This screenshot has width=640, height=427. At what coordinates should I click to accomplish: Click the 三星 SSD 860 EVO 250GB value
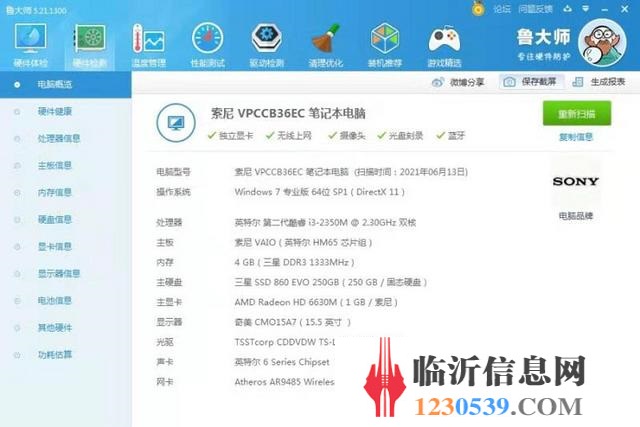click(331, 282)
